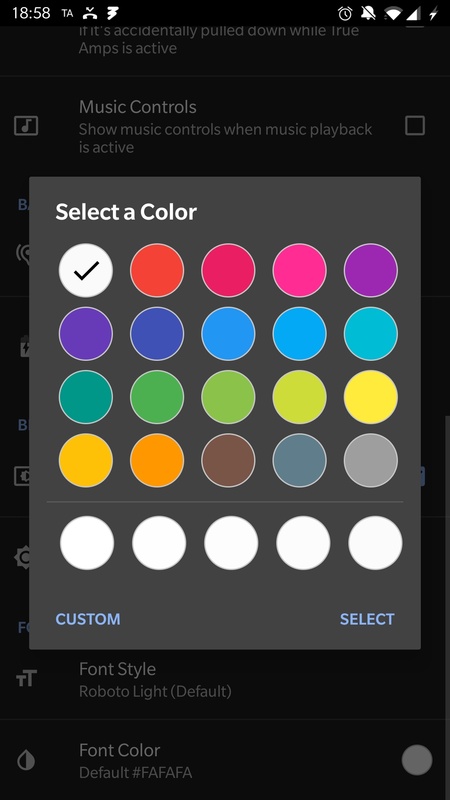450x800 pixels.
Task: Open the Font Style setting
Action: coord(225,679)
